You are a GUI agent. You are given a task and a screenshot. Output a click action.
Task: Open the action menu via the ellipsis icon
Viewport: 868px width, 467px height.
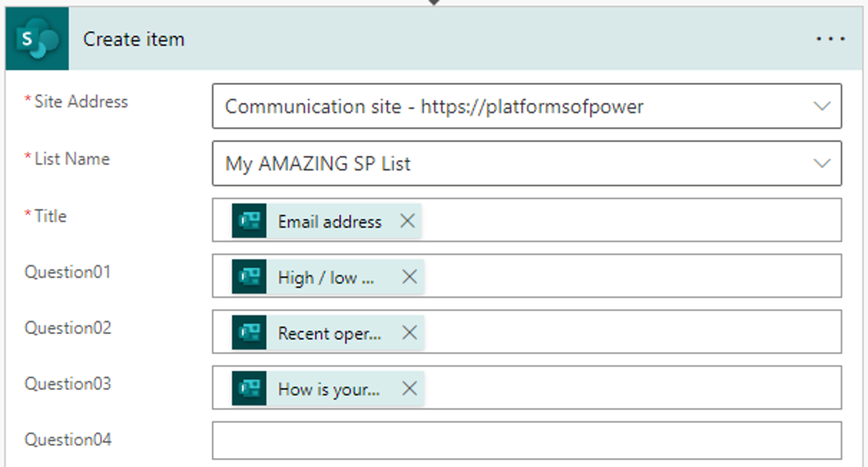pyautogui.click(x=830, y=38)
